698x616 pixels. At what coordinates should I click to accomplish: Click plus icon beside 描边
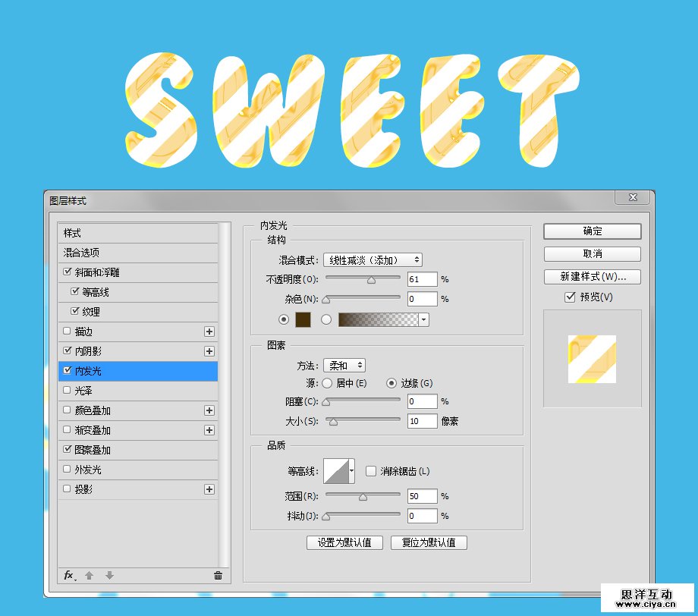pos(209,332)
